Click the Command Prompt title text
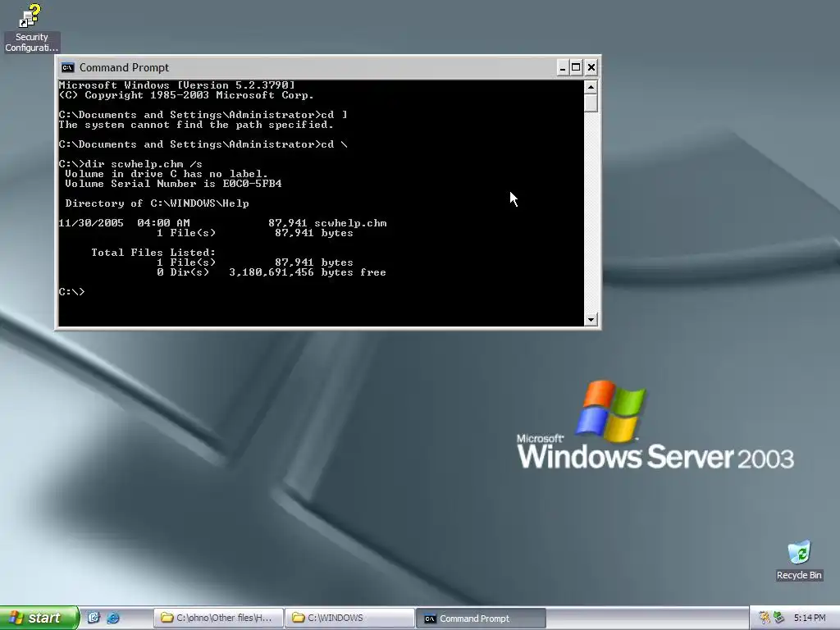 pos(125,67)
